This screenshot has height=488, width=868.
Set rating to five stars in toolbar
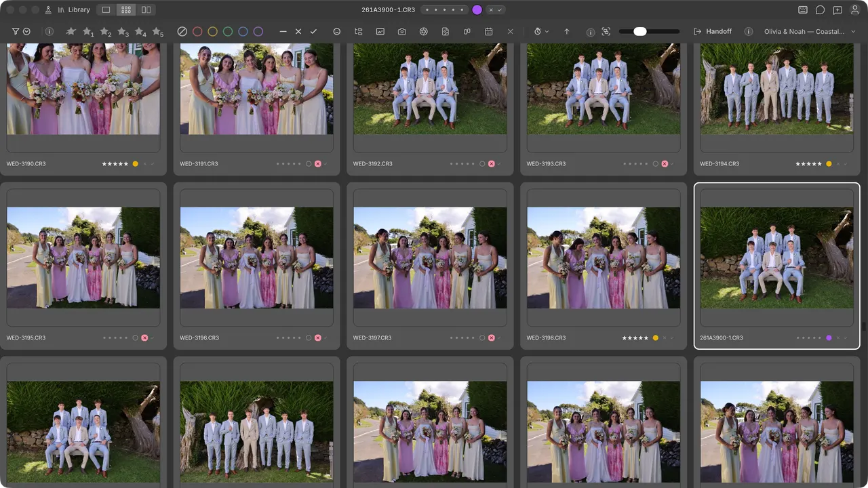157,32
